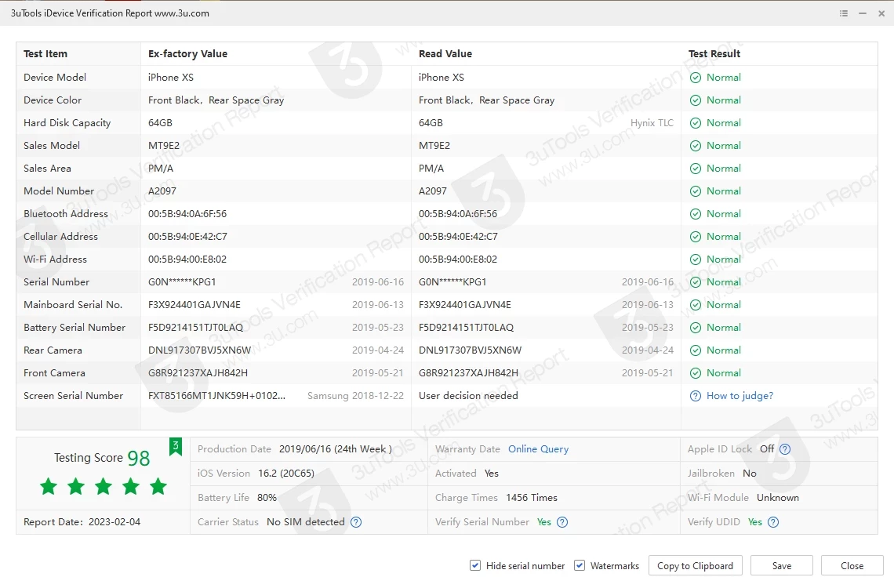Click the green check icon in Bluetooth Address row
894x588 pixels.
696,214
